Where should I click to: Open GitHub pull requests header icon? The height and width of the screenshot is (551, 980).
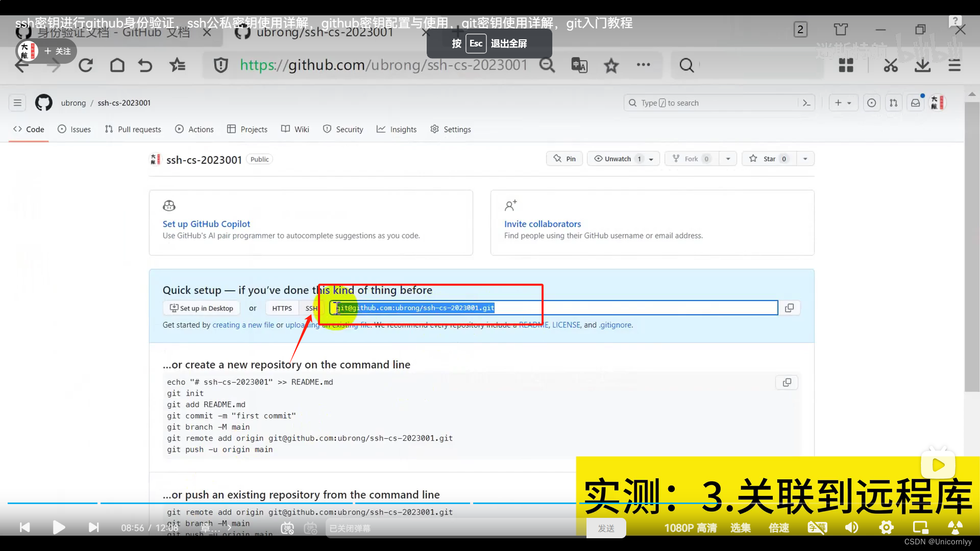[x=893, y=103]
